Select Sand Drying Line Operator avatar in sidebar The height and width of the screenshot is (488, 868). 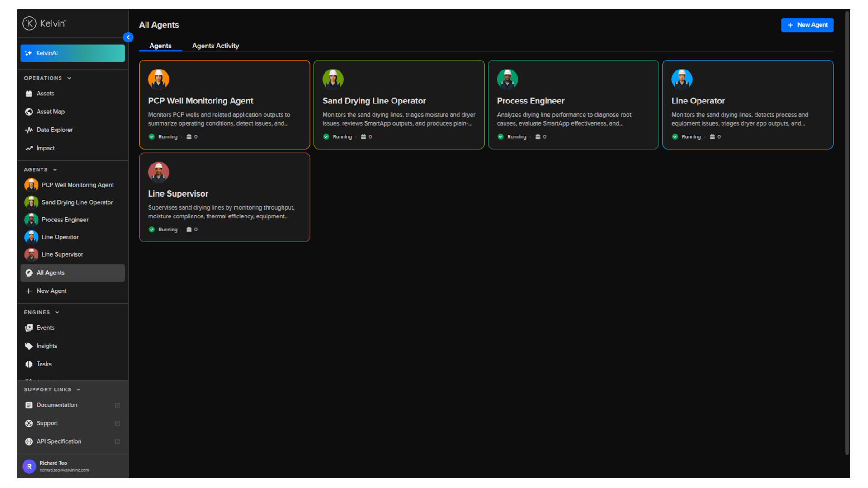point(31,202)
